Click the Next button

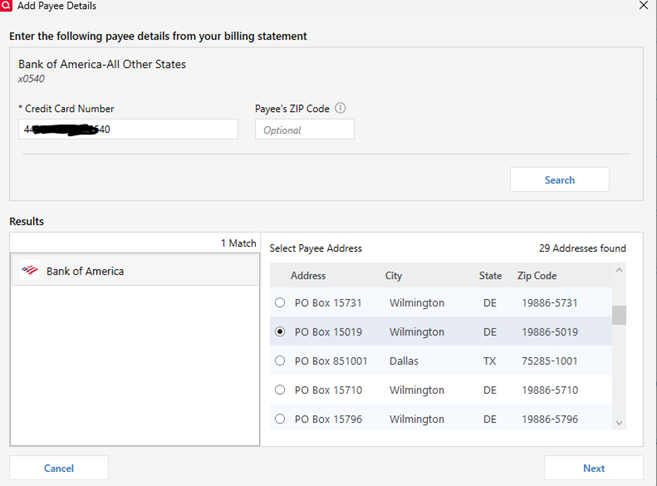tap(594, 468)
